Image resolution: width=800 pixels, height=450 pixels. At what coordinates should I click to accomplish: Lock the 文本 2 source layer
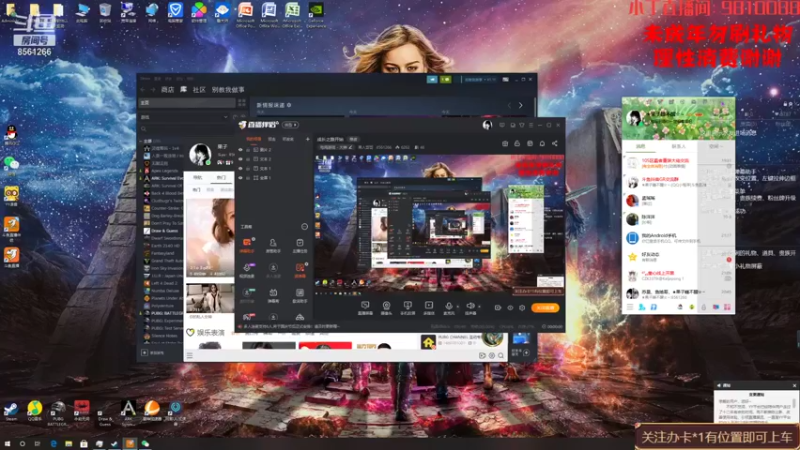pyautogui.click(x=248, y=159)
